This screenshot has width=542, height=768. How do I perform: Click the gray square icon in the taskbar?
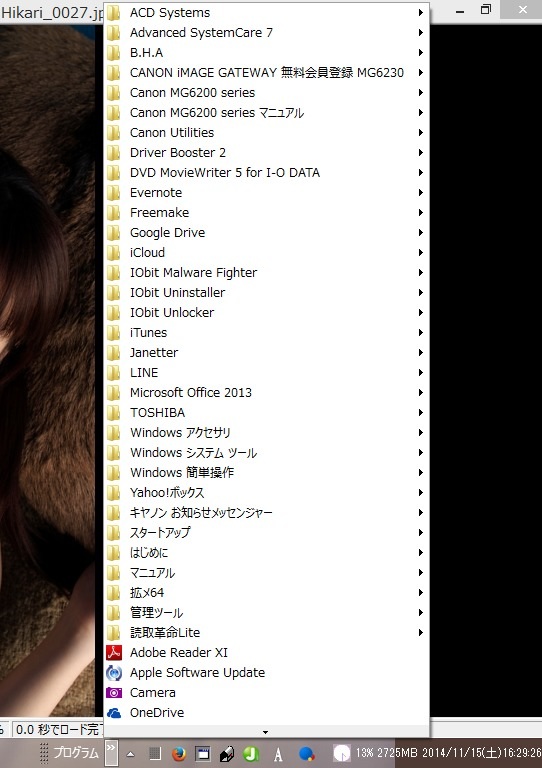coord(155,754)
